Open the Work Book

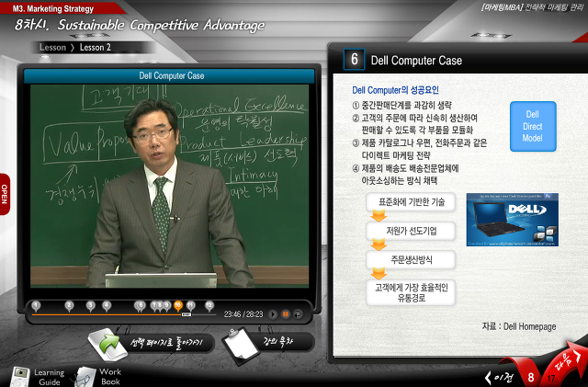click(110, 377)
